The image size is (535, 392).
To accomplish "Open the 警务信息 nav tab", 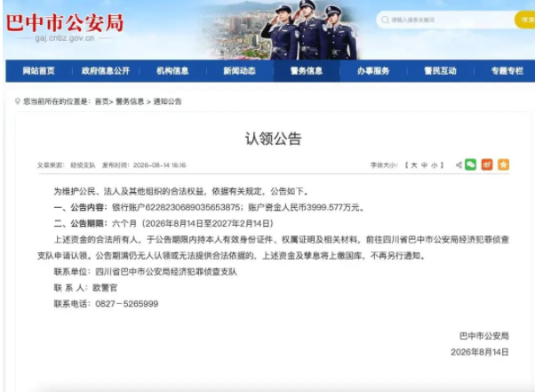I will point(307,71).
